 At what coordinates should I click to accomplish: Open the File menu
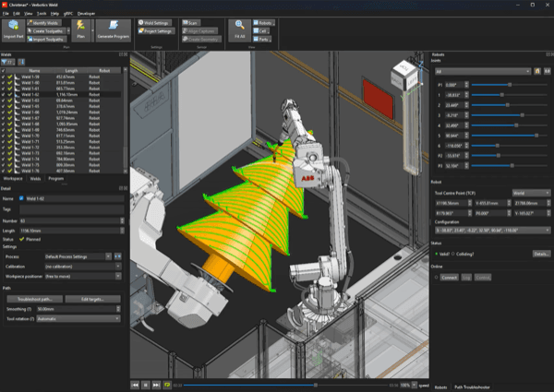pyautogui.click(x=6, y=14)
